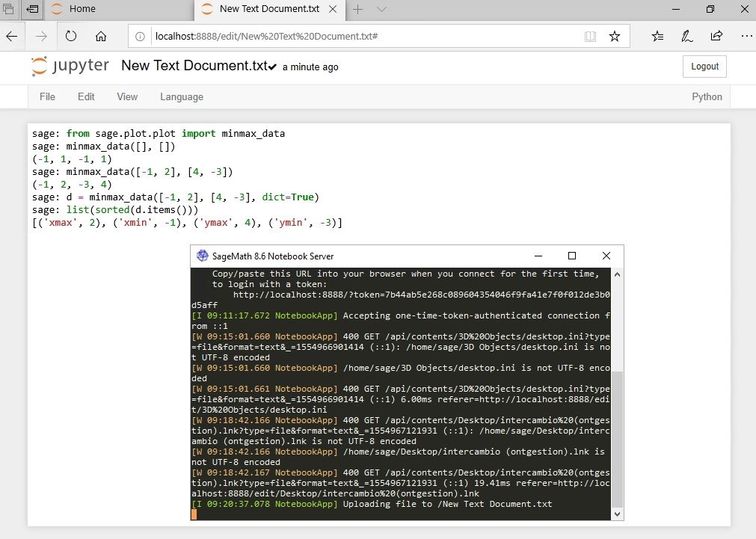Click the 'from sage.plot.plot import' line
Screen dimensions: 756x539
(x=159, y=134)
